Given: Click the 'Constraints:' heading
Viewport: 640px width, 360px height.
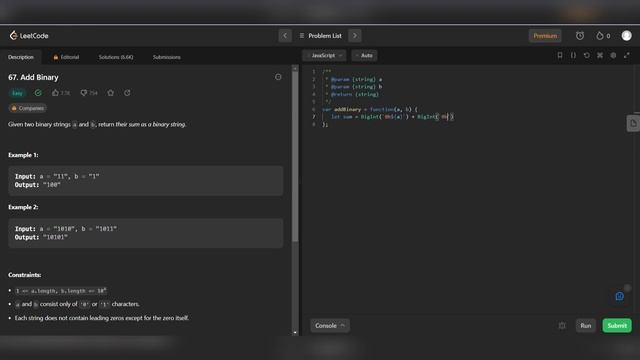Looking at the screenshot, I should [24, 275].
